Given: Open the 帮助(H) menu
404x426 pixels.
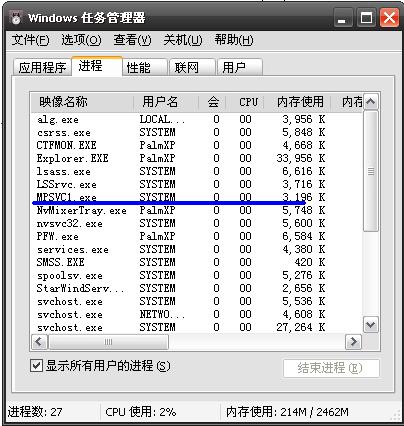Looking at the screenshot, I should click(x=234, y=40).
